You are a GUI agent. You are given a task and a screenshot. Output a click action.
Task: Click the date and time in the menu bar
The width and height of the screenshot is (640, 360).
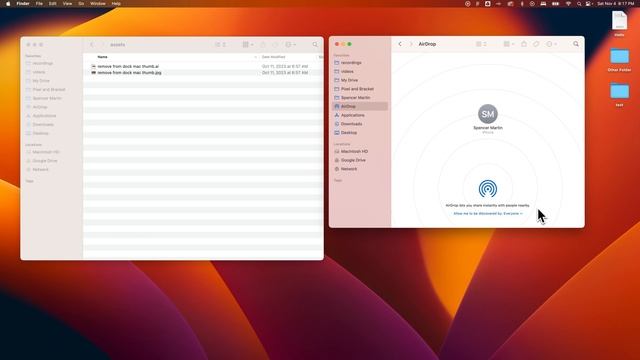[616, 4]
